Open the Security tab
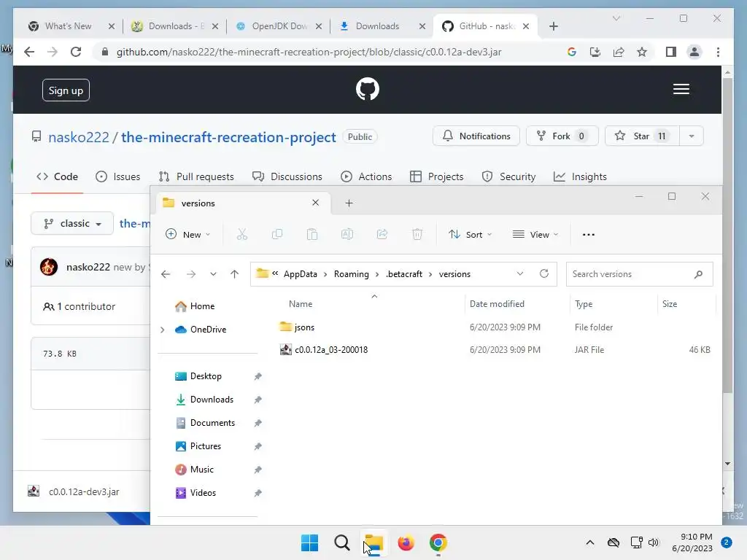The height and width of the screenshot is (560, 747). tap(508, 176)
